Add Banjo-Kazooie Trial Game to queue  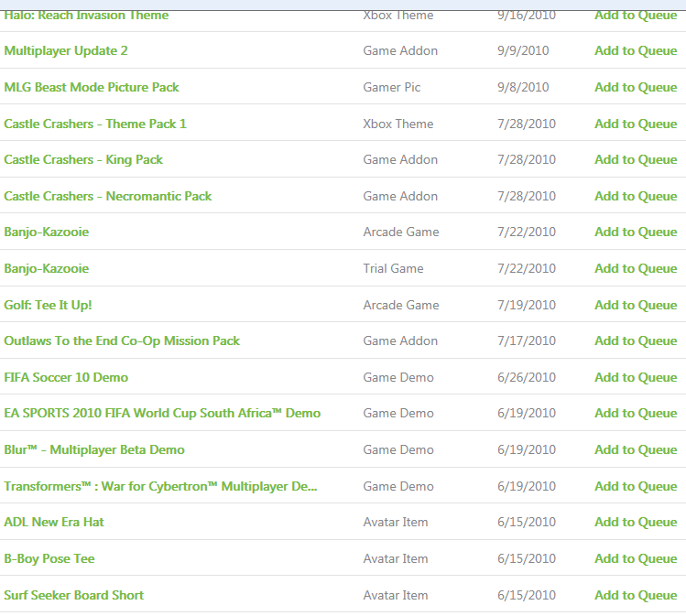tap(636, 268)
